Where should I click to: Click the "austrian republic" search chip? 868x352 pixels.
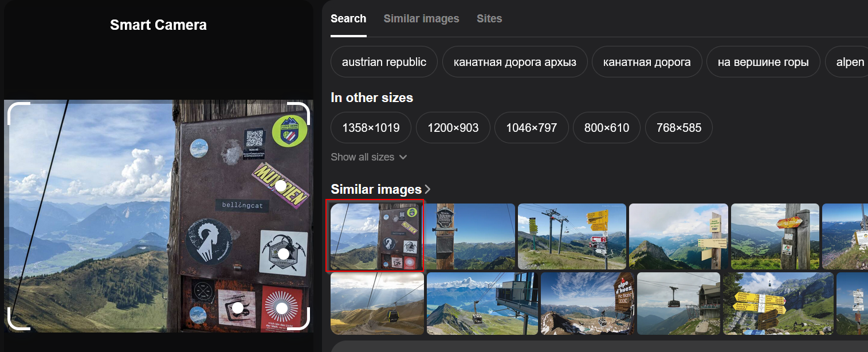[384, 62]
